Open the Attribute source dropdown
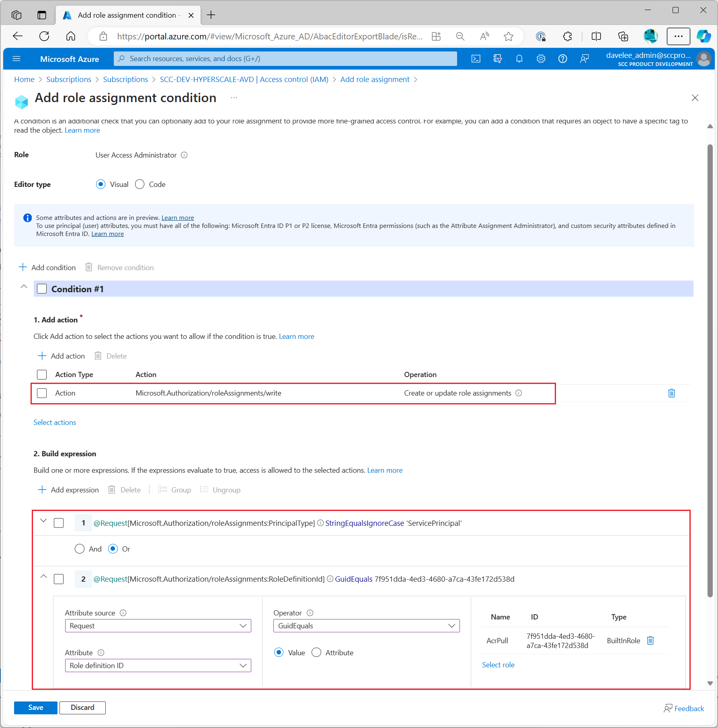 (x=158, y=626)
